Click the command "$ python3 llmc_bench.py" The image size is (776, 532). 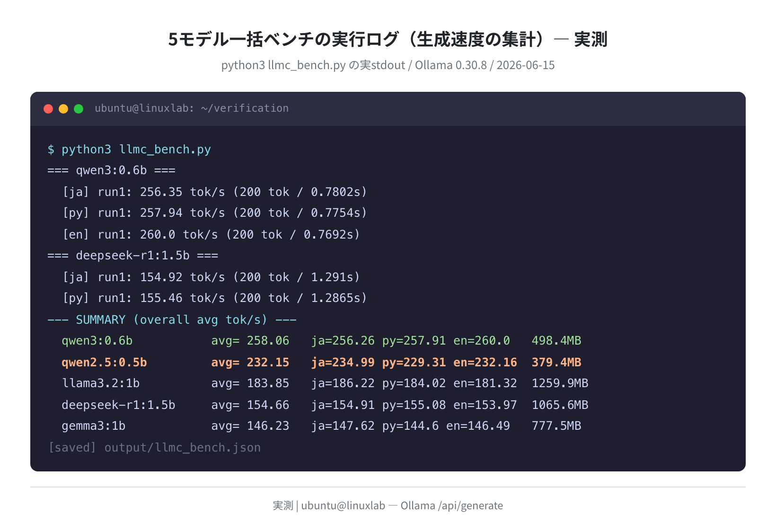(129, 150)
